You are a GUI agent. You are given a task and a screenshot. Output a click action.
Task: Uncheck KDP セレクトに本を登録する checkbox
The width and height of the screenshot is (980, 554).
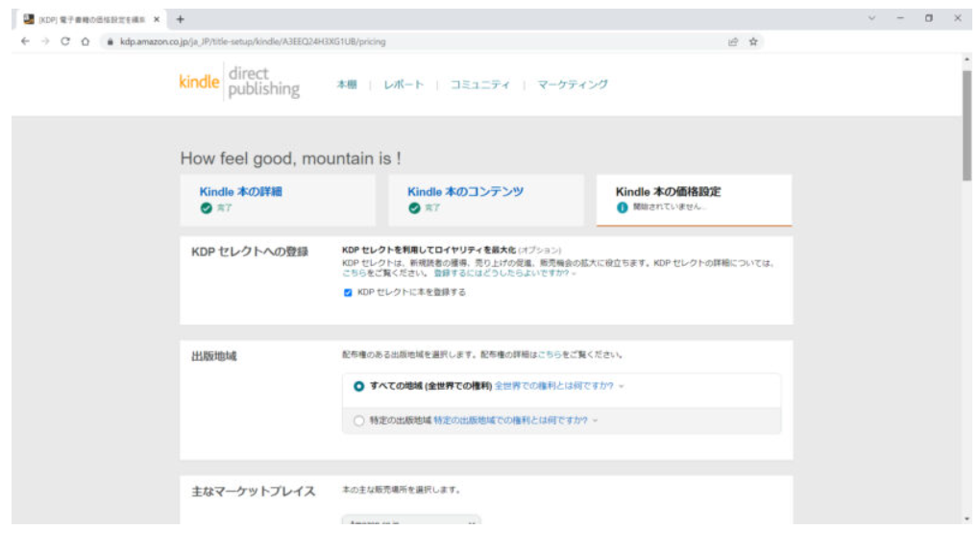(348, 292)
